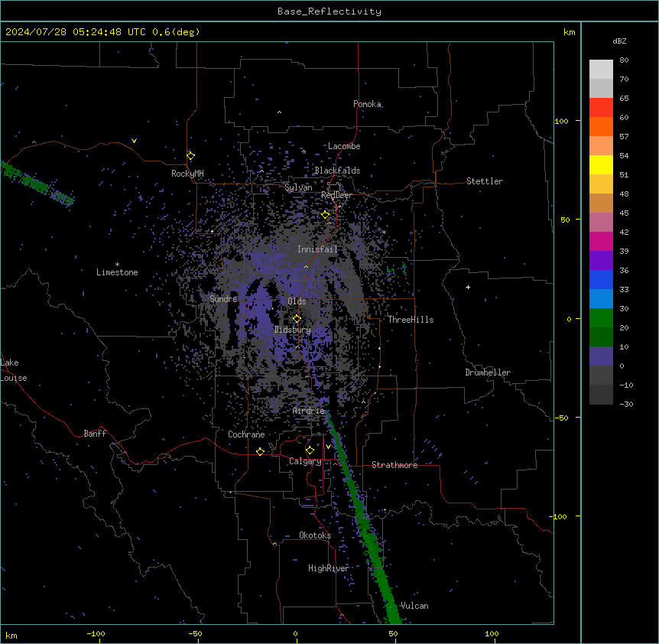Select the Blackfalds label

click(337, 171)
